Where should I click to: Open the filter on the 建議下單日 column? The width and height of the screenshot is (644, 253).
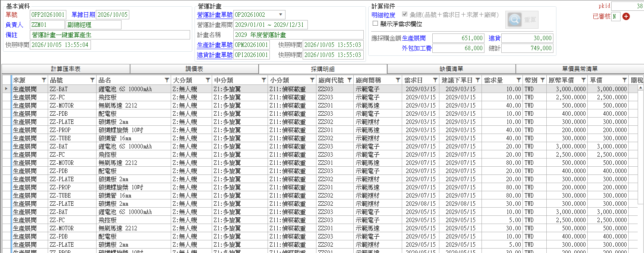point(478,80)
